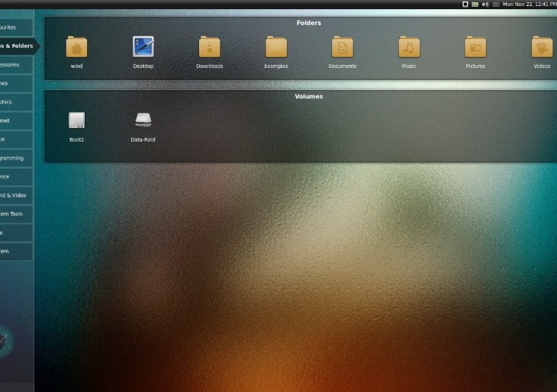Select the Office category in sidebar

tap(16, 140)
